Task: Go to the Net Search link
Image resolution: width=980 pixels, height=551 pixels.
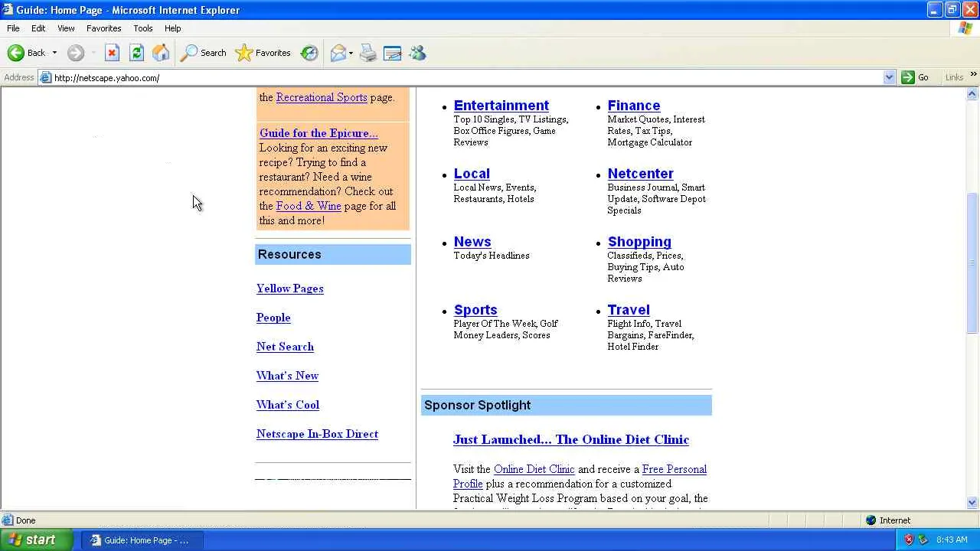Action: click(285, 347)
